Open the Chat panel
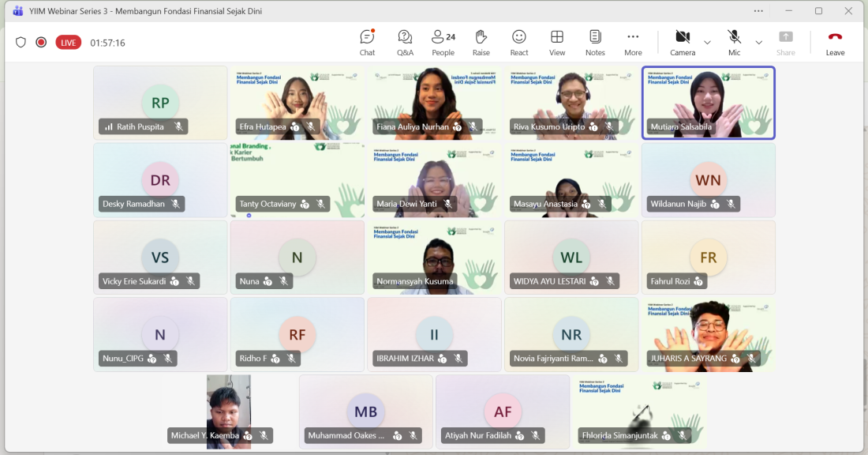The image size is (868, 455). click(367, 43)
